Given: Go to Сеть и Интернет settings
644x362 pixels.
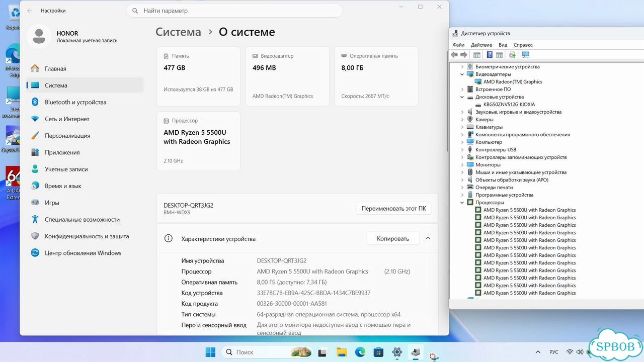Looking at the screenshot, I should click(85, 119).
